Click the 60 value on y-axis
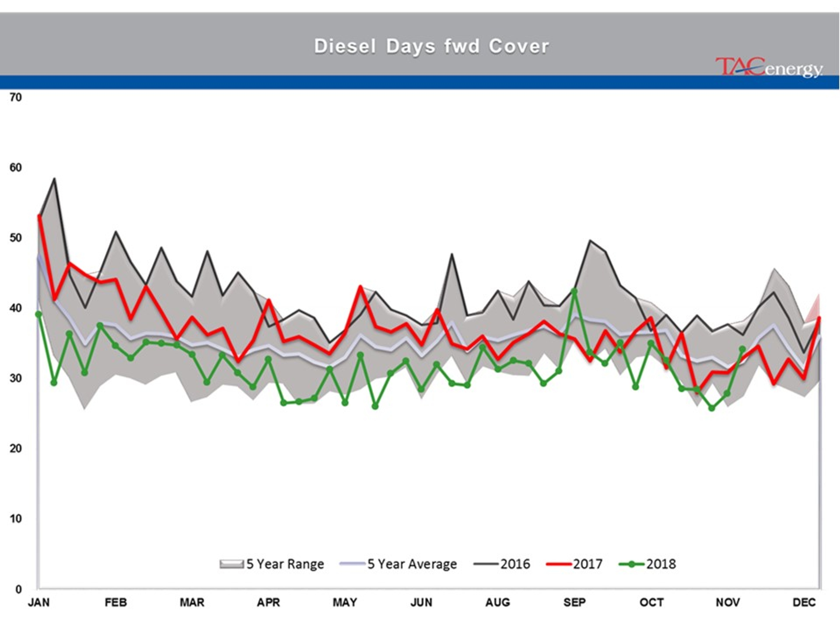840x630 pixels. pyautogui.click(x=16, y=168)
